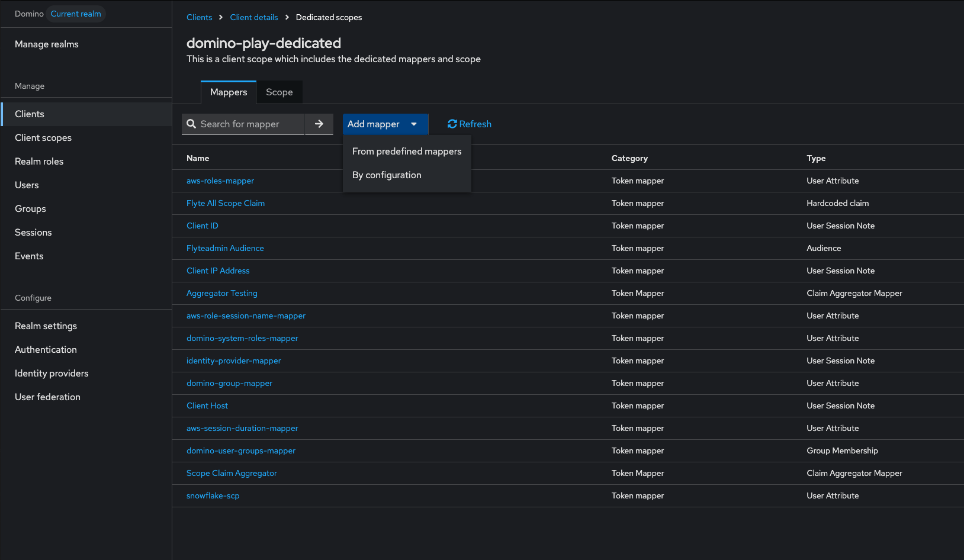The height and width of the screenshot is (560, 964).
Task: Select From predefined mappers option
Action: pyautogui.click(x=407, y=152)
